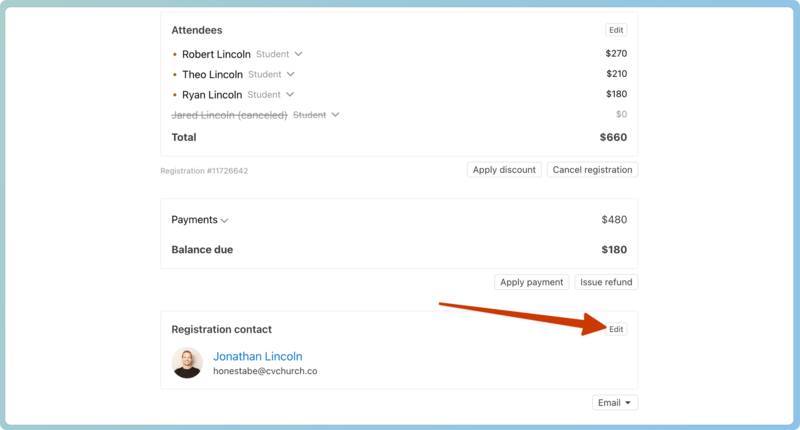Edit the Registration contact

[616, 329]
